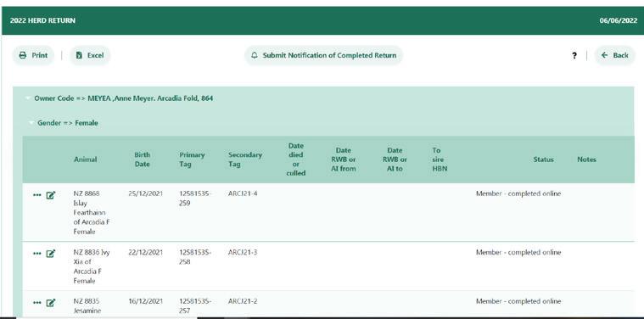Sort by the Birth Date column header

142,159
